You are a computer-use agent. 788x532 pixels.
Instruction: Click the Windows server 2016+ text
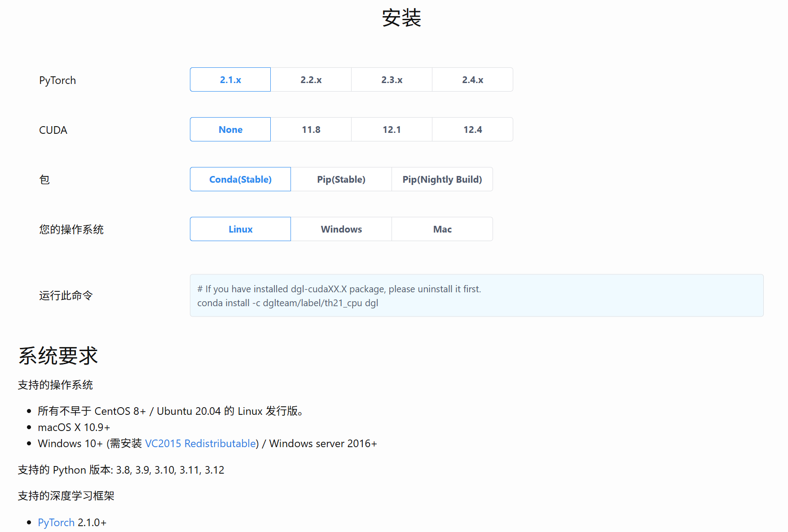coord(323,444)
